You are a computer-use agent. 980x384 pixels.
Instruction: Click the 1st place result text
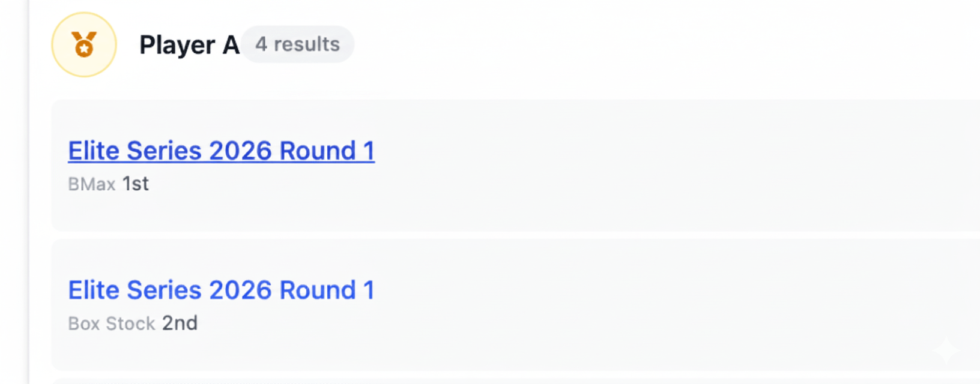[x=136, y=184]
